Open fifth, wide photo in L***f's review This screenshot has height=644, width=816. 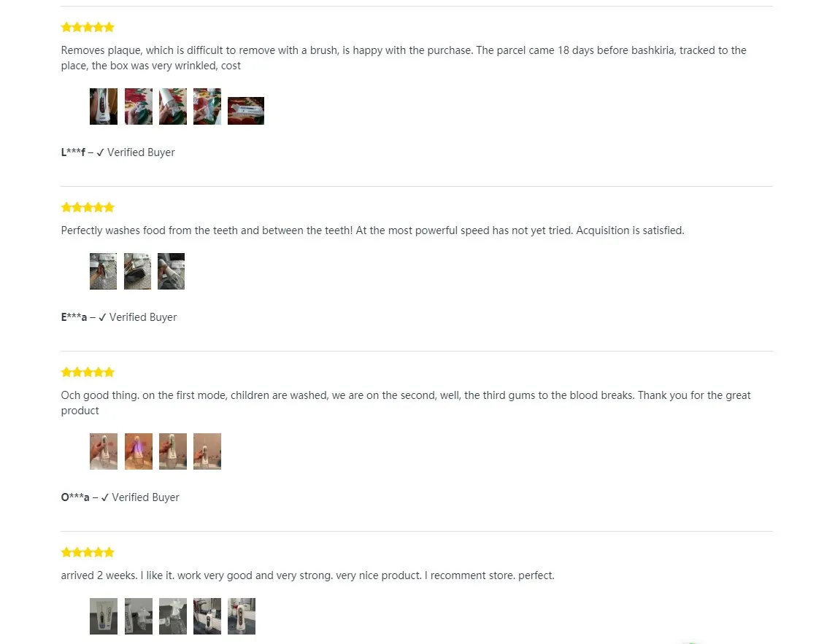[245, 111]
